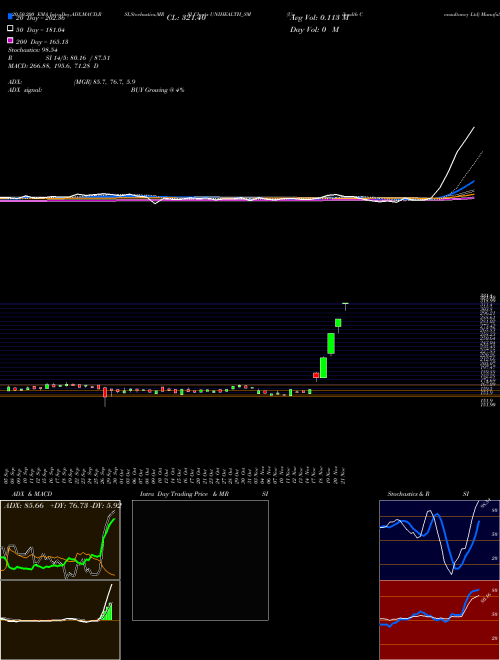Click the RSI 14/3 values text
The width and height of the screenshot is (500, 660).
[x=59, y=58]
